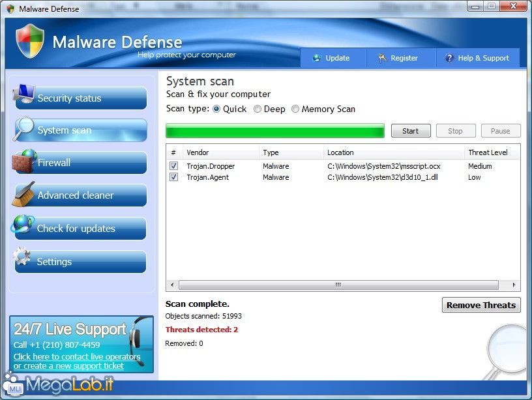The width and height of the screenshot is (532, 400).
Task: Sort by the Location column header
Action: pos(394,152)
